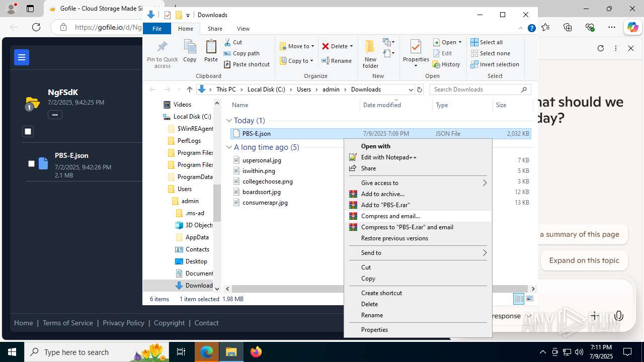Image resolution: width=644 pixels, height=362 pixels.
Task: Choose Compress and email... option
Action: 418,216
